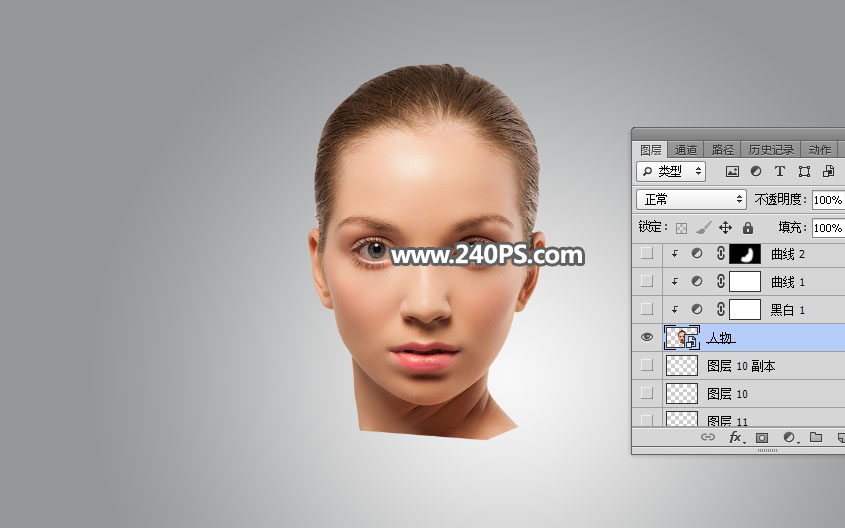Click the shape layer filter icon

804,172
